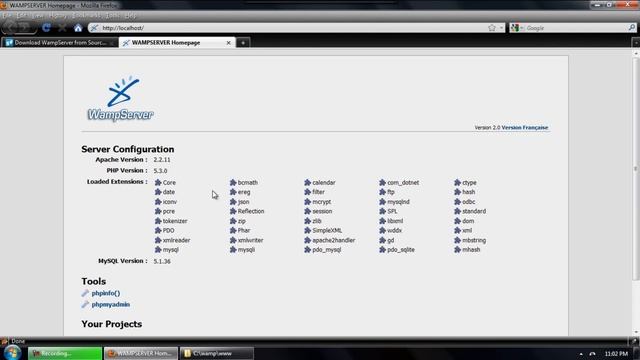Click PHP version value 5.3.0
The height and width of the screenshot is (360, 640).
click(160, 171)
